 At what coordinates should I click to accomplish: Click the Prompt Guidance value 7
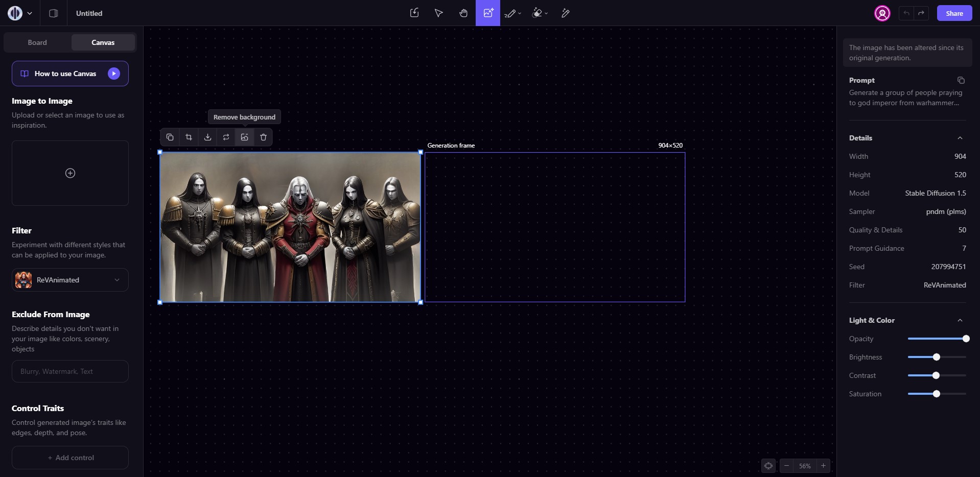[964, 248]
